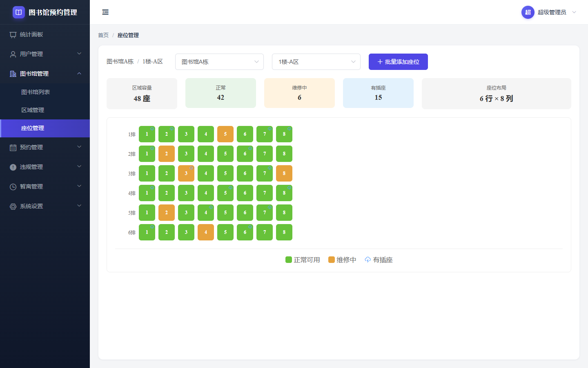
Task: Select seat 2 in row 2排
Action: [x=167, y=154]
